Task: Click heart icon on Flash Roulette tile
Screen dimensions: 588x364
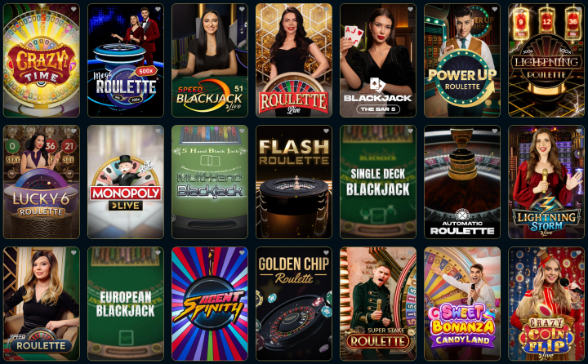Action: (x=326, y=131)
